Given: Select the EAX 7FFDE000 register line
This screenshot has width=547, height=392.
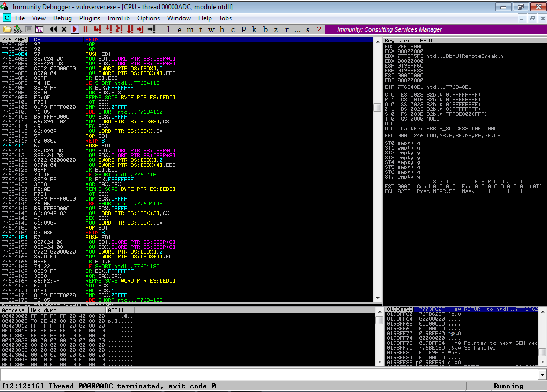Looking at the screenshot, I should click(x=404, y=46).
